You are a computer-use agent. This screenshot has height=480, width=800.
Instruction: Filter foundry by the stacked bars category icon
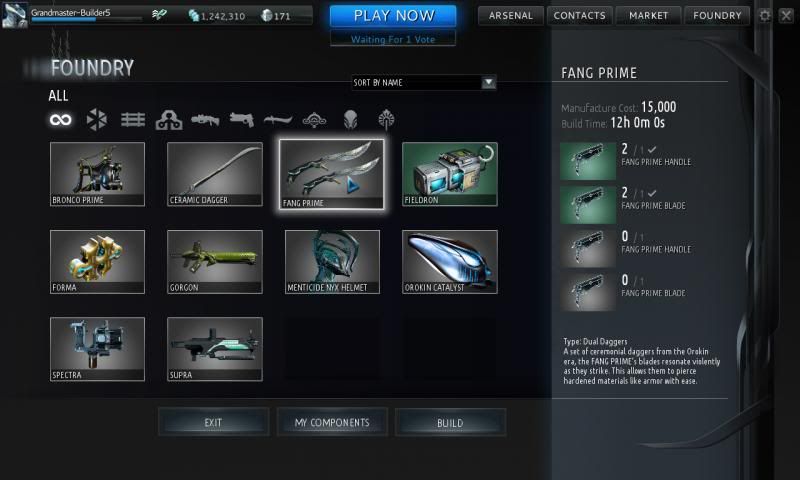point(133,120)
